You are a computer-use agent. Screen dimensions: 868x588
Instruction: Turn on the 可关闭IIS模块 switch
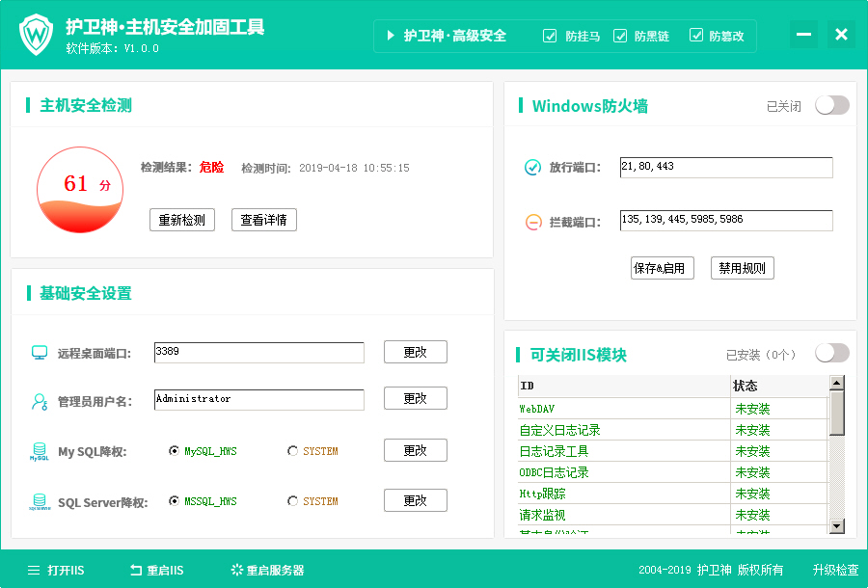pos(832,353)
